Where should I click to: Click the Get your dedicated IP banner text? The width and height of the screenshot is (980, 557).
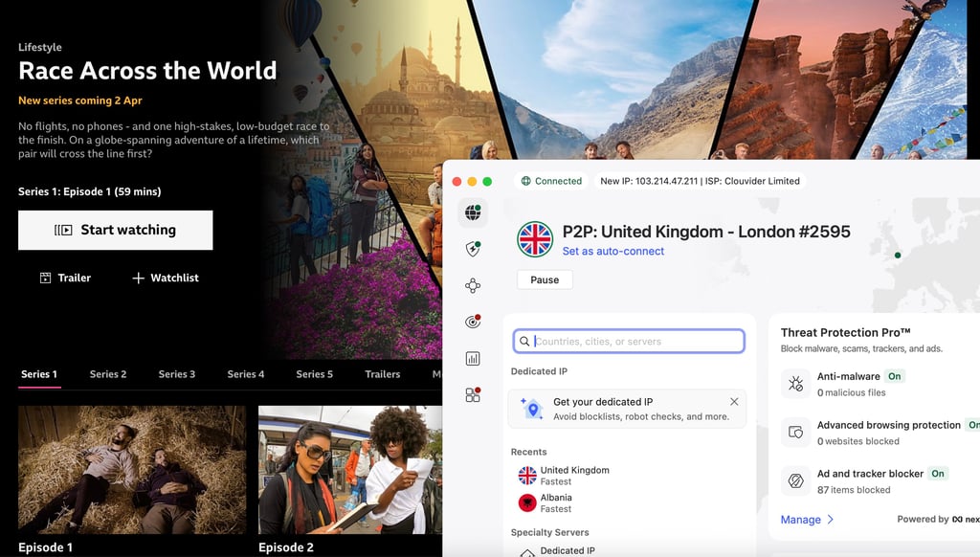(x=603, y=402)
